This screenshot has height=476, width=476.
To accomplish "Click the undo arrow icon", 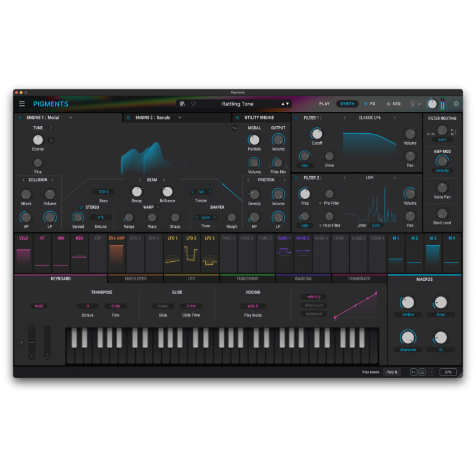I will pos(413,372).
